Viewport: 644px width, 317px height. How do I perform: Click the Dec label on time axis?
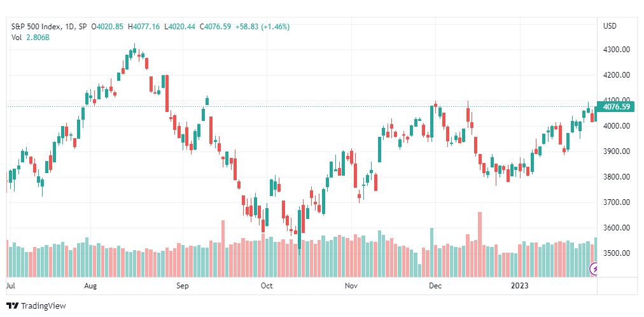click(x=435, y=286)
